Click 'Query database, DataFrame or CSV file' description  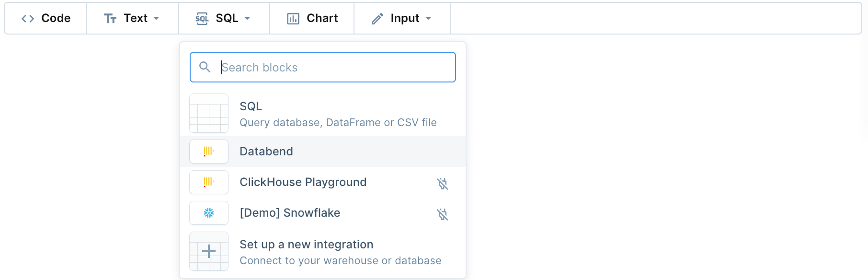(338, 123)
